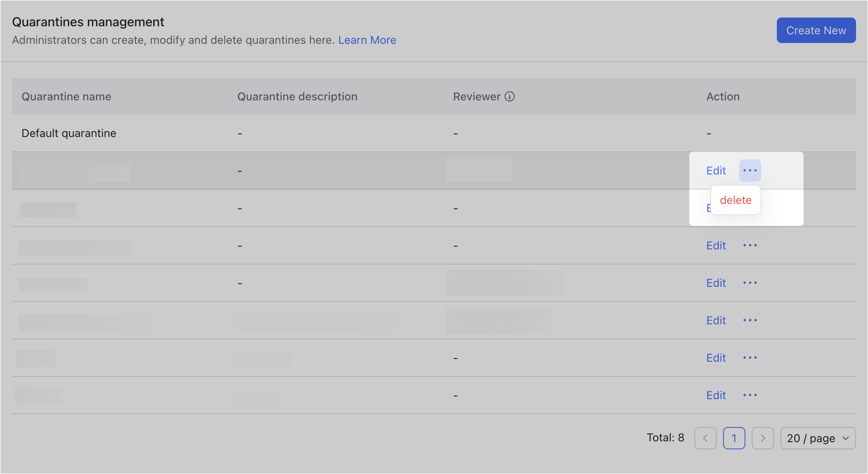Click the Create New button
This screenshot has height=474, width=868.
click(816, 30)
